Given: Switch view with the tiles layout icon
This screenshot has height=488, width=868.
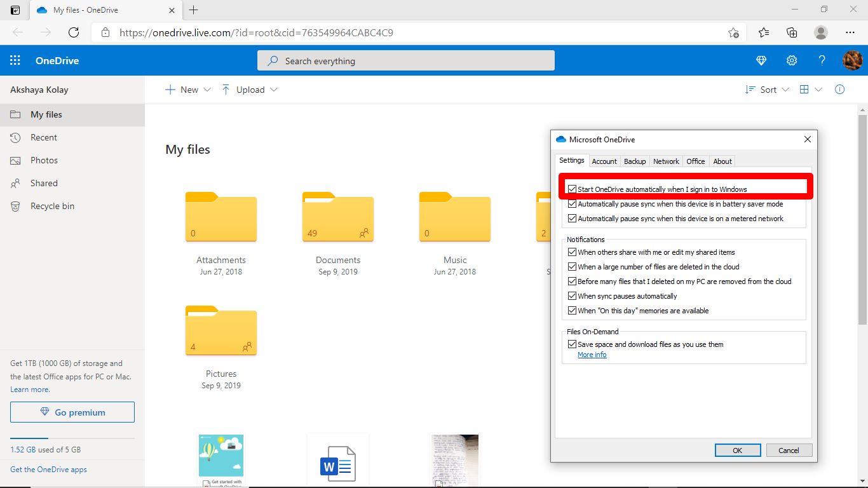Looking at the screenshot, I should point(804,90).
